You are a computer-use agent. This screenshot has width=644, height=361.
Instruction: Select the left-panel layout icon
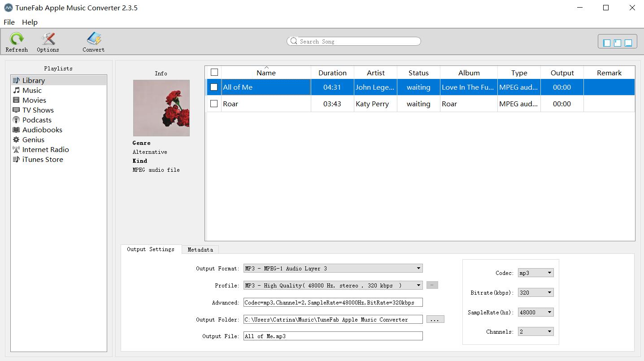tap(607, 43)
